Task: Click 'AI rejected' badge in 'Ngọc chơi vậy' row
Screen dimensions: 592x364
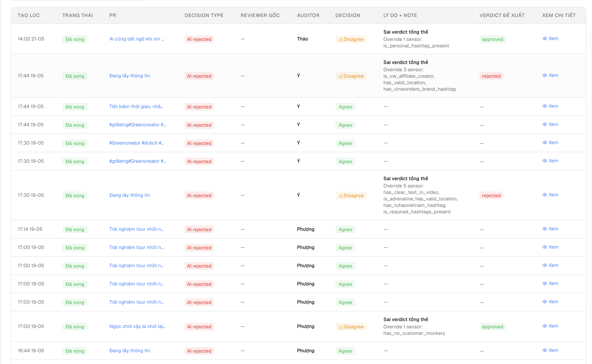Action: click(x=199, y=327)
